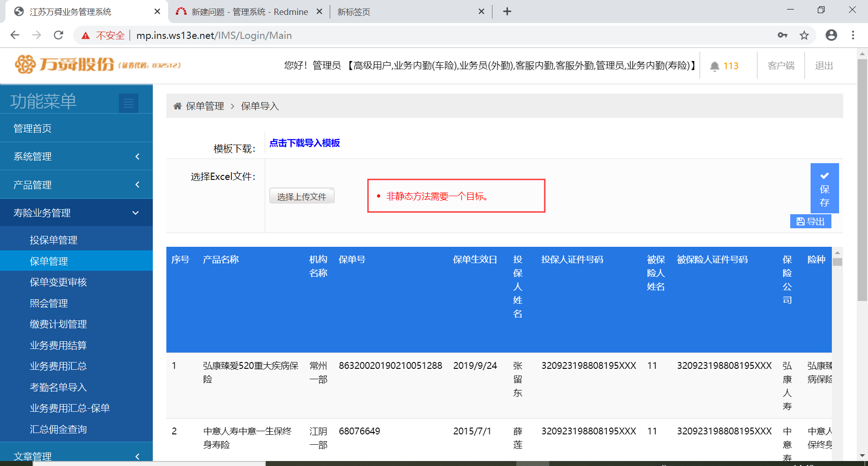868x466 pixels.
Task: Click the 点击下载导入模板 link
Action: pos(304,143)
